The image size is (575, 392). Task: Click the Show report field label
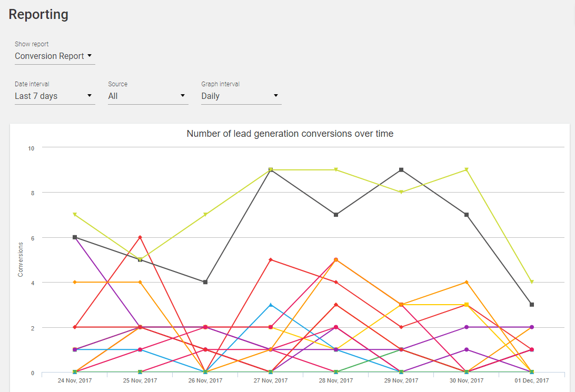tap(32, 44)
